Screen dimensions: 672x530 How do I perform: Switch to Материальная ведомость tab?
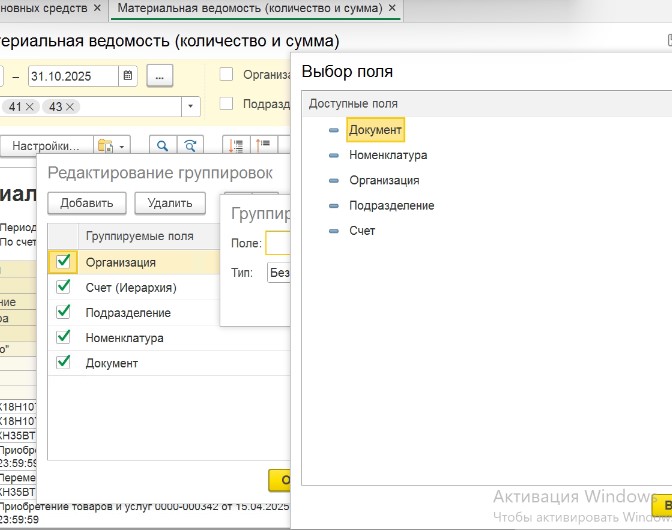(250, 9)
